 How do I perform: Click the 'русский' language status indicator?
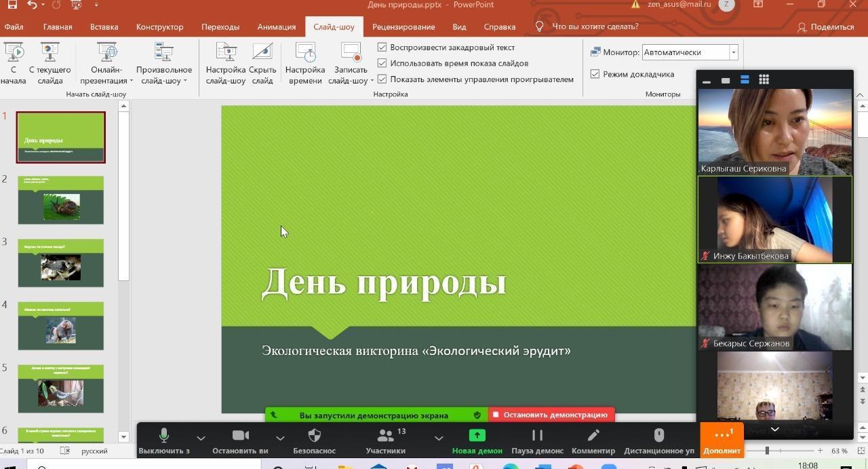pyautogui.click(x=94, y=451)
